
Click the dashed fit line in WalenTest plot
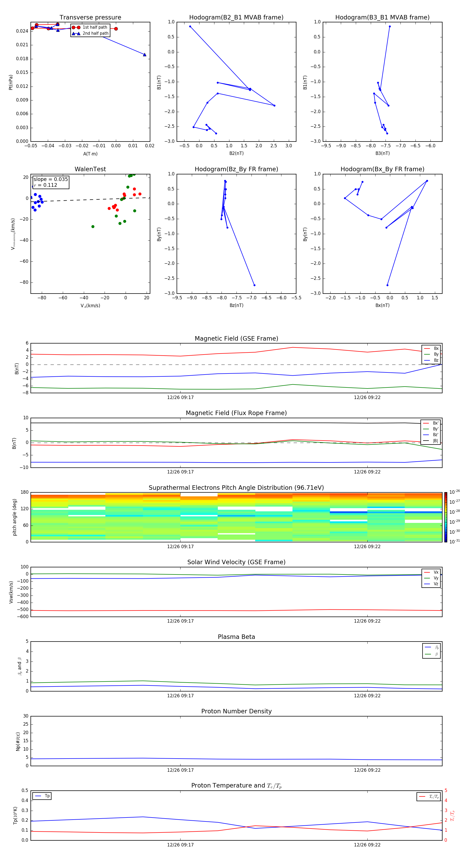[x=90, y=200]
